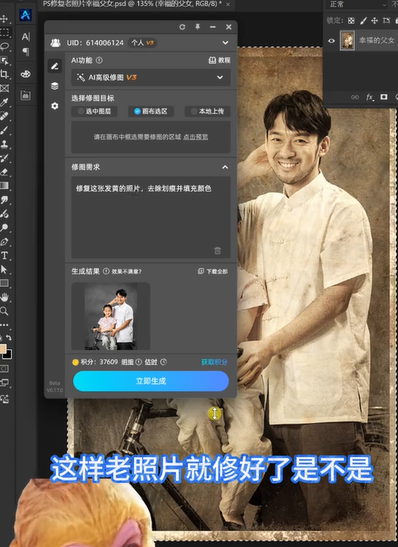Open the AI高级修图 function dropdown

click(x=151, y=77)
